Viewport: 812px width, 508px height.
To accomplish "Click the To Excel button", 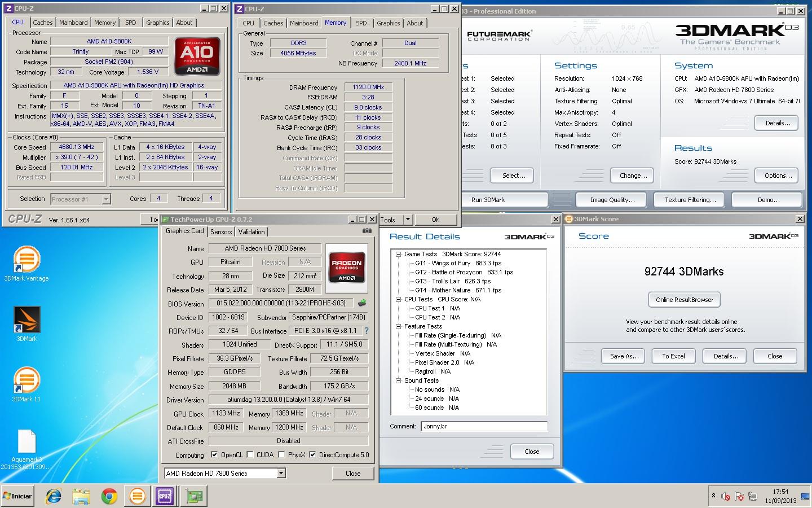I will (673, 356).
